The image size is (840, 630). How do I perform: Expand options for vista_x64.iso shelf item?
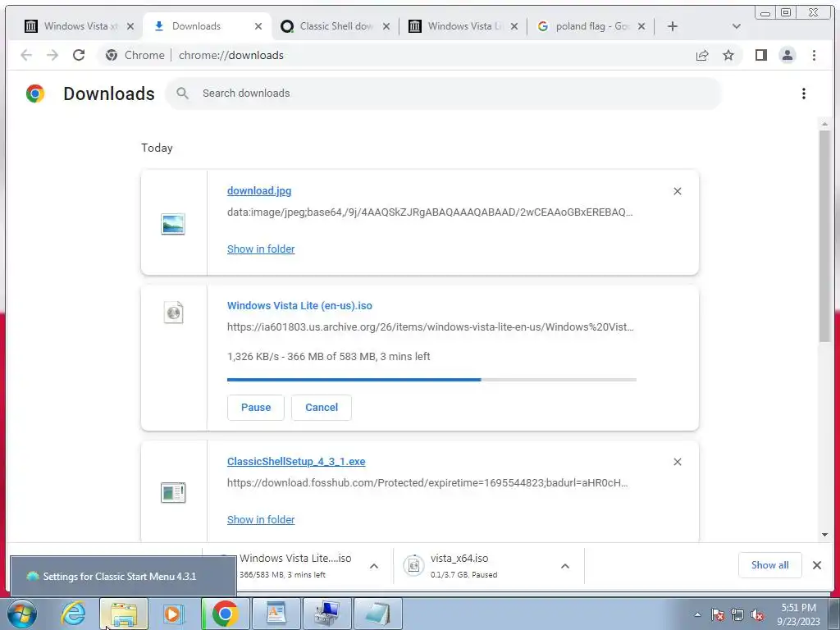point(564,566)
